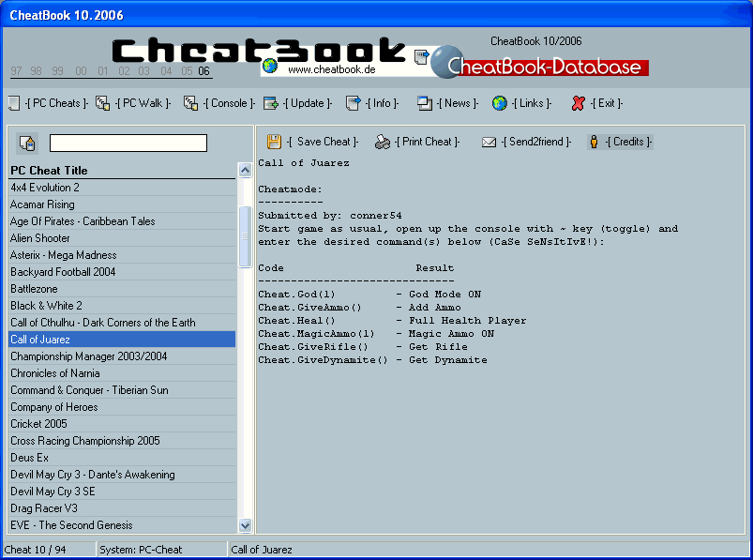Click the cheat list scroll up arrow
753x560 pixels.
point(245,170)
